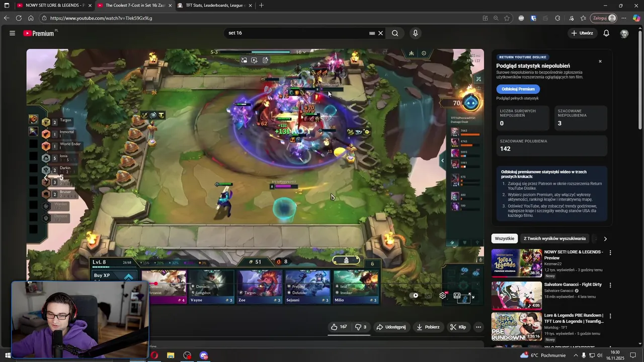Viewport: 644px width, 362px height.
Task: Click the Zaloguj profile sign-in button
Action: point(604,18)
